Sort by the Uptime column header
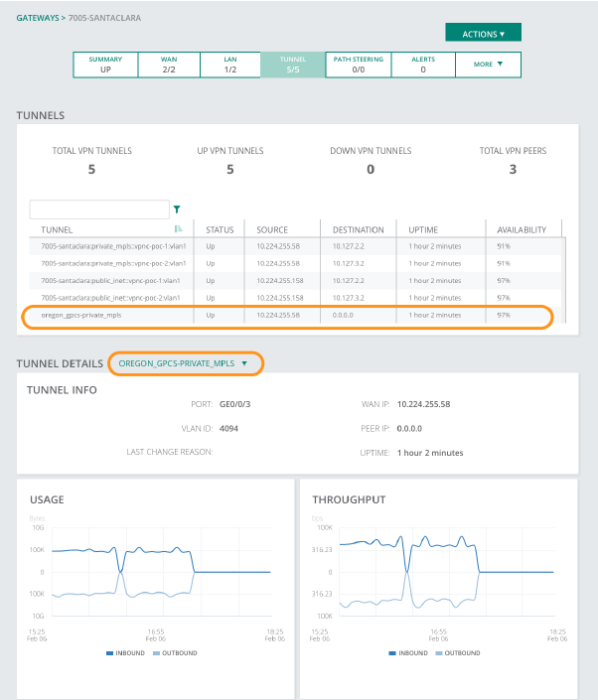 tap(423, 229)
